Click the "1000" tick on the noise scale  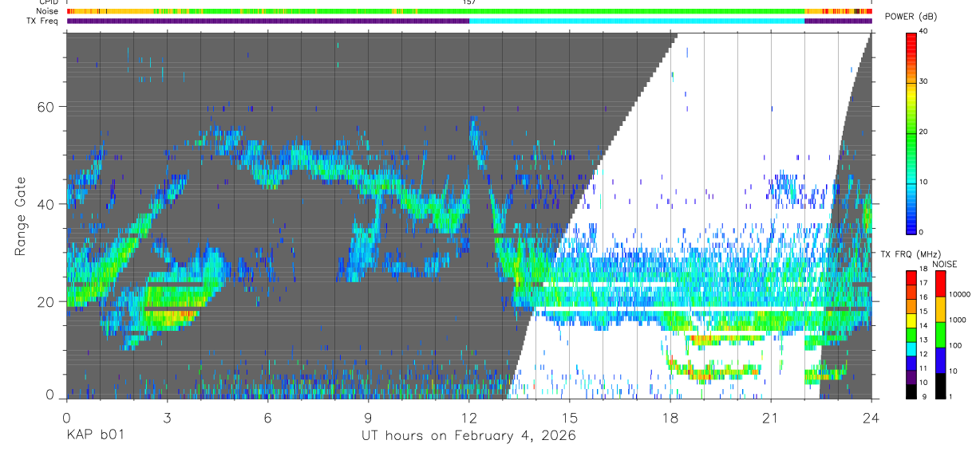(x=958, y=320)
